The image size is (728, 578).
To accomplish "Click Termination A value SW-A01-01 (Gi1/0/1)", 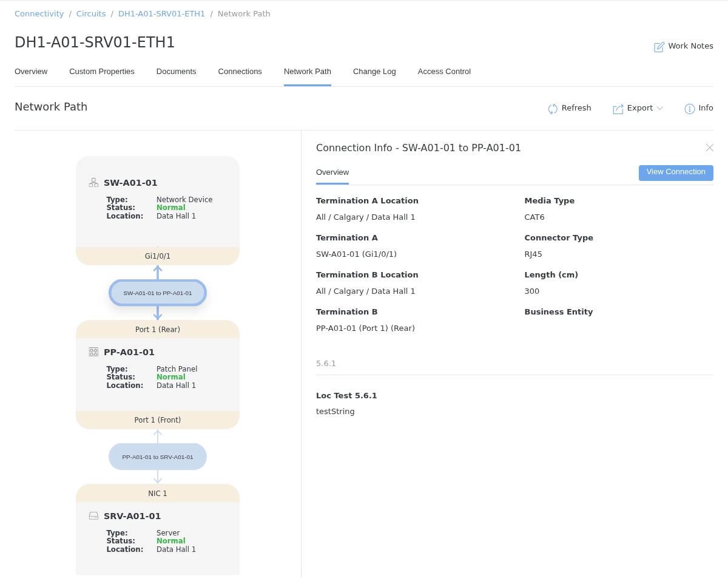I will click(x=357, y=254).
